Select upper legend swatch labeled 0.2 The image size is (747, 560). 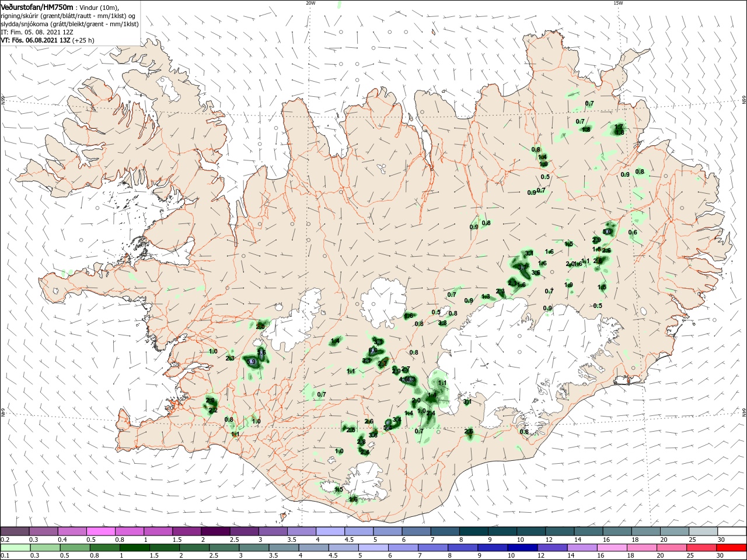point(15,531)
